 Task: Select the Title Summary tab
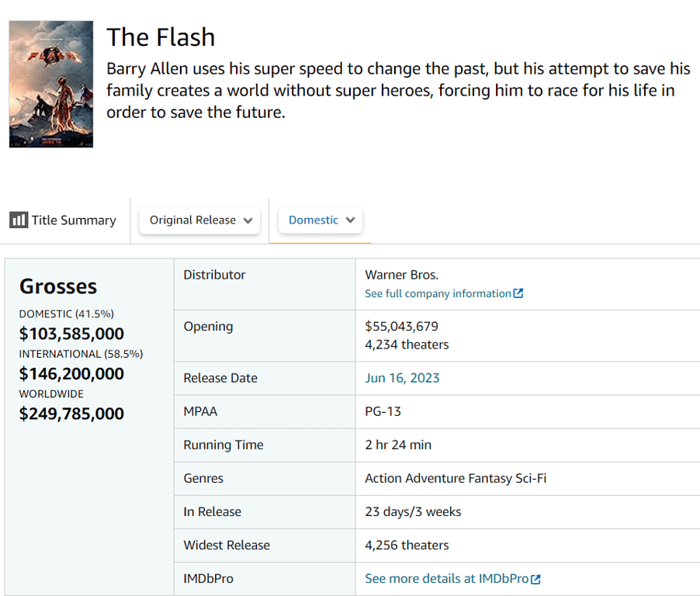pos(64,220)
